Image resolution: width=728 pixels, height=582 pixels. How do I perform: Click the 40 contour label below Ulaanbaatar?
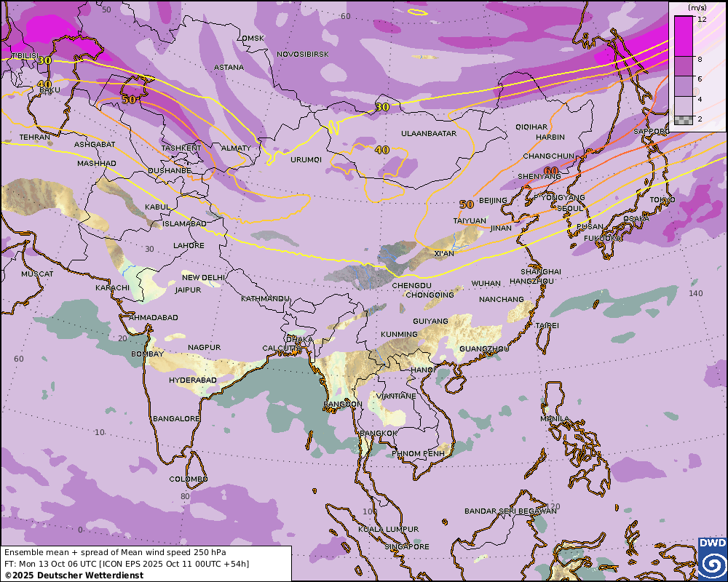tap(381, 150)
